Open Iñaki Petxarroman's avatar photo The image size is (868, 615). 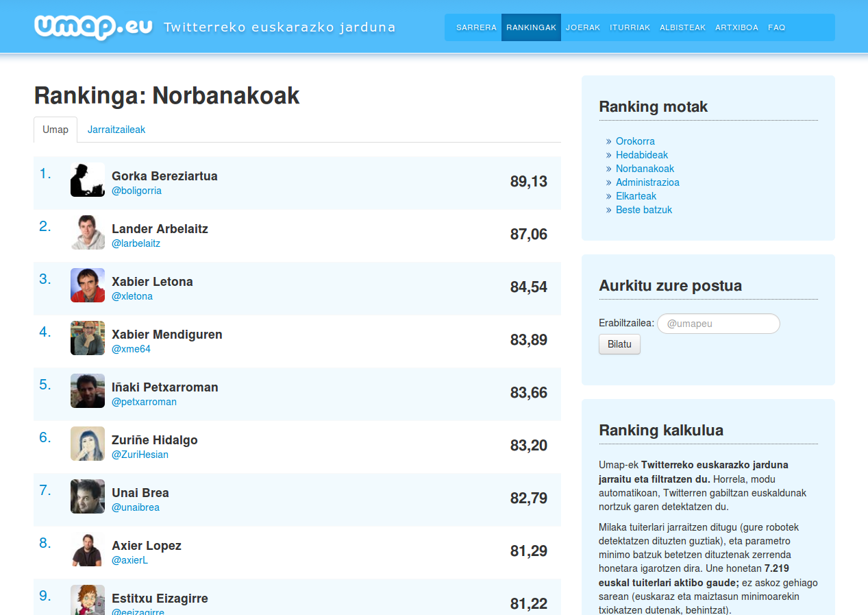click(88, 391)
